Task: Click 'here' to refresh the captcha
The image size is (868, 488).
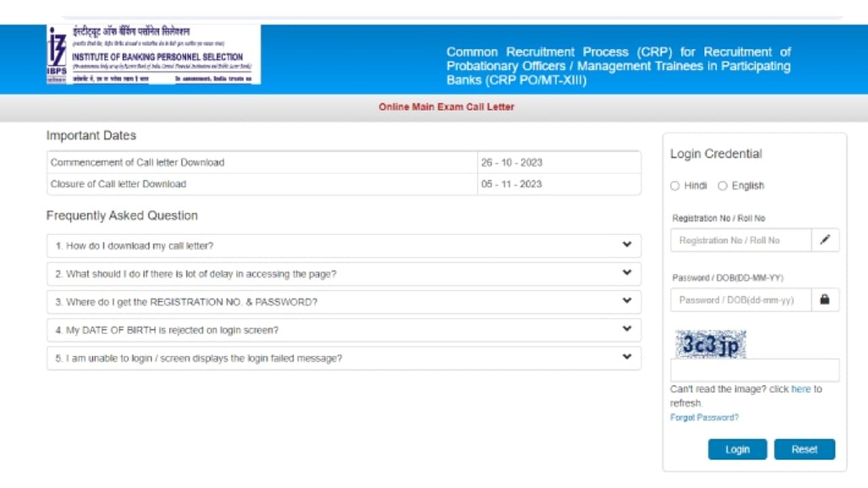Action: point(801,389)
